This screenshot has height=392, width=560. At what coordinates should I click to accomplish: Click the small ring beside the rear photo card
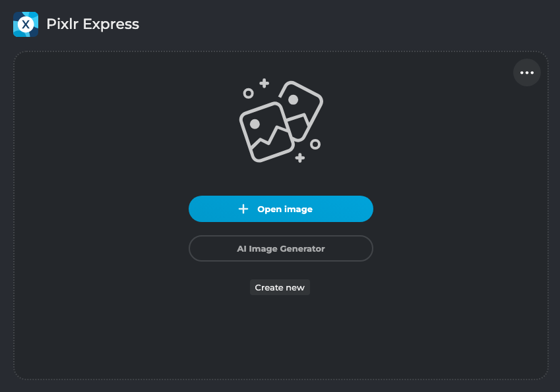pyautogui.click(x=315, y=144)
